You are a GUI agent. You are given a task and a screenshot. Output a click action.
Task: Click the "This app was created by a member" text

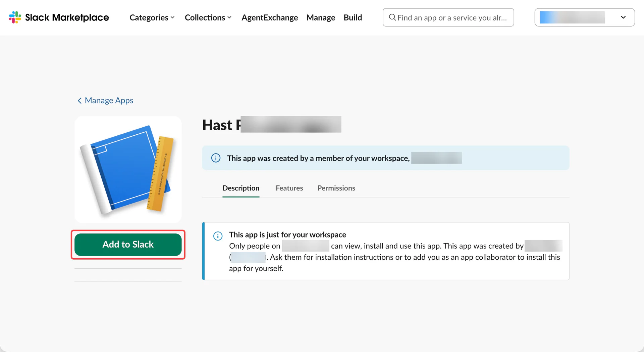(x=318, y=158)
